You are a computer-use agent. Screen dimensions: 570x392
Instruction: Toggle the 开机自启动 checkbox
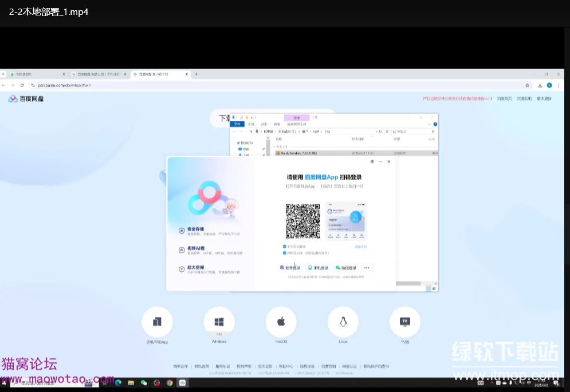(284, 253)
